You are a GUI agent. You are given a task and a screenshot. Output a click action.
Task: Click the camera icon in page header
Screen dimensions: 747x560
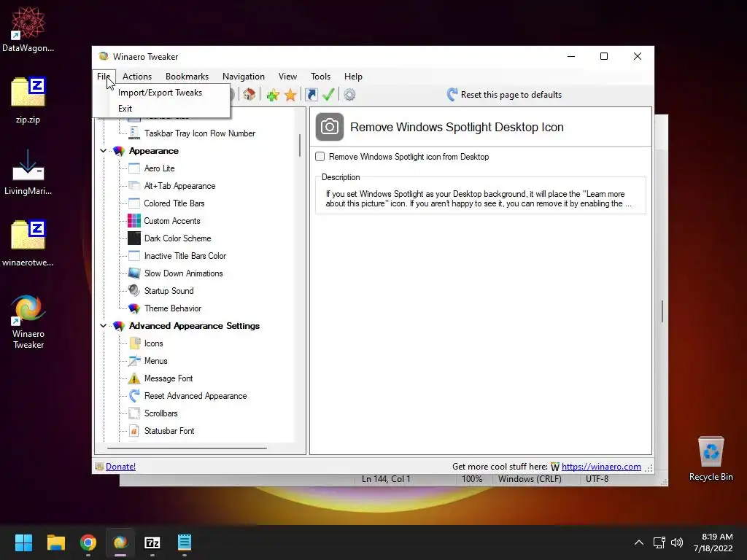coord(330,127)
